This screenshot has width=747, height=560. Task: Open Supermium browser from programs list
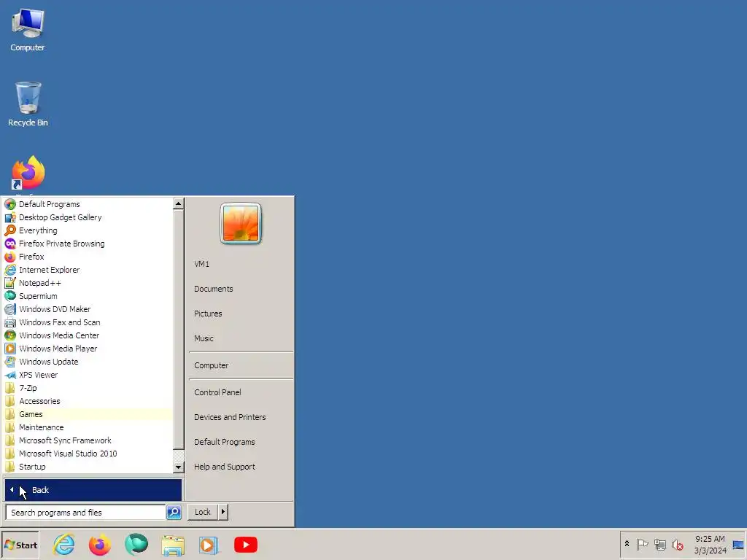pyautogui.click(x=88, y=296)
